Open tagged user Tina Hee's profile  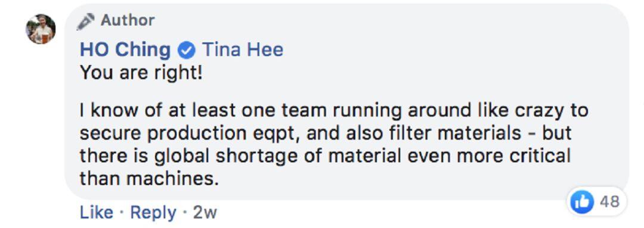tap(242, 50)
